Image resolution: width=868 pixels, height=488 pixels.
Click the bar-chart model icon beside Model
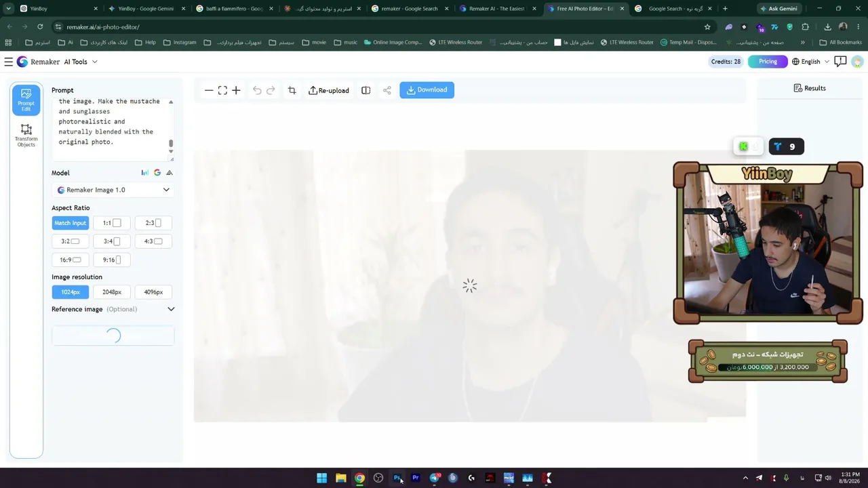[x=145, y=173]
